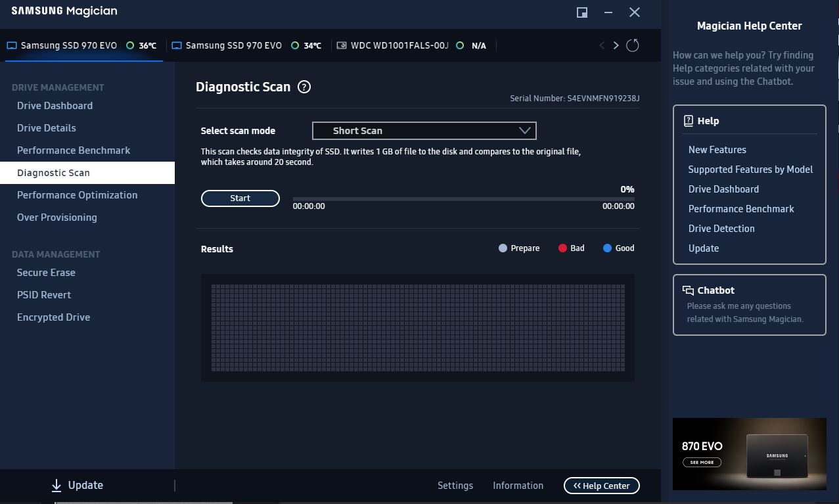This screenshot has width=839, height=504.
Task: Click the Help Center toggle button
Action: (x=602, y=486)
